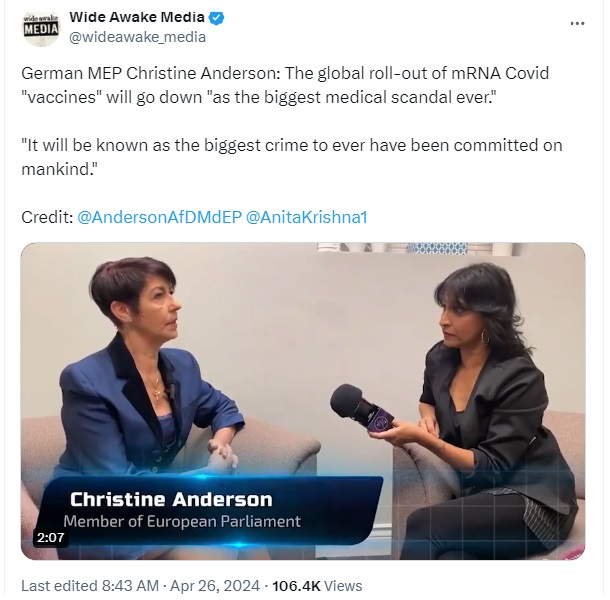
Task: Open the @AnitaKrishna1 mention
Action: (307, 217)
